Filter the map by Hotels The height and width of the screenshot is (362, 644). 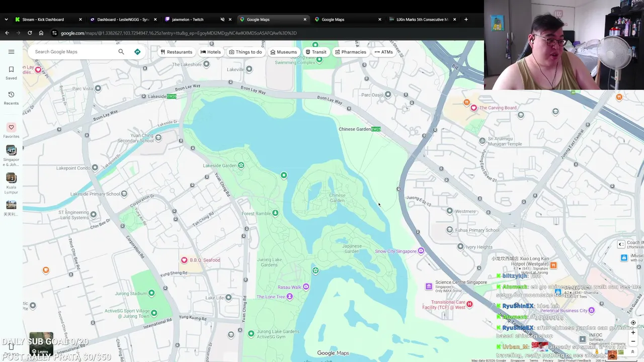pyautogui.click(x=211, y=52)
